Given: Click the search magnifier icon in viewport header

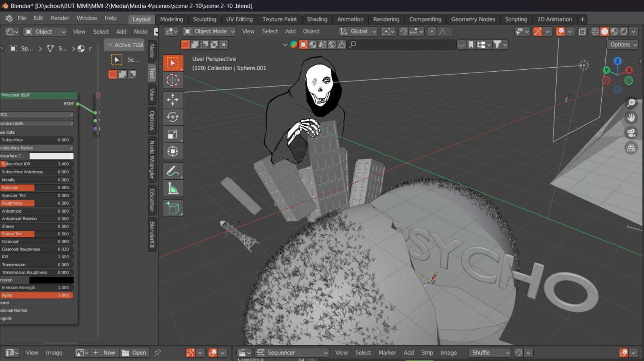Looking at the screenshot, I should pos(353,44).
